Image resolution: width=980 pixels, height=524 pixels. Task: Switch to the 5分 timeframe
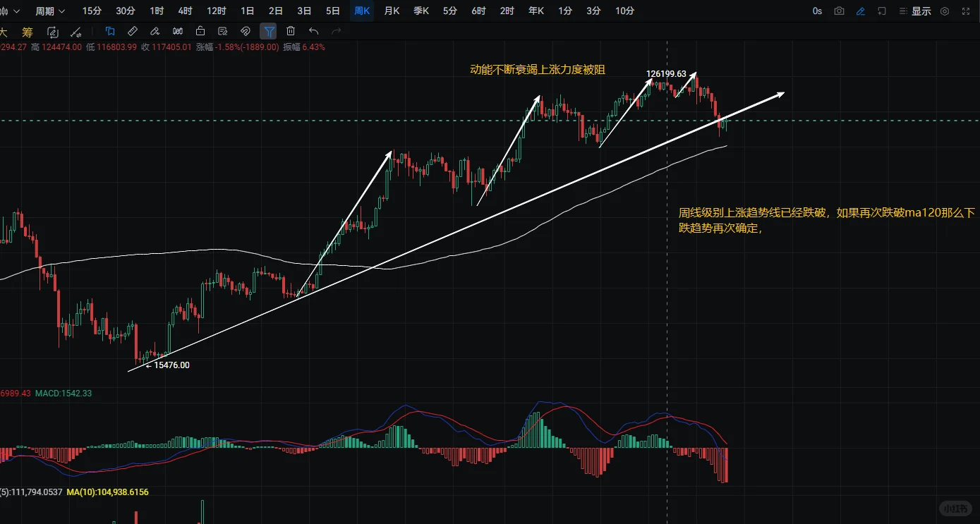[450, 11]
